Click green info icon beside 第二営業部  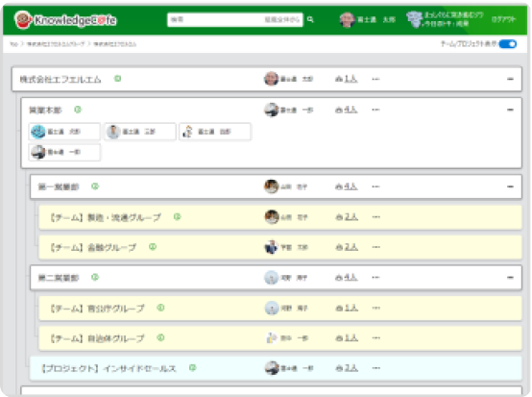click(x=95, y=278)
